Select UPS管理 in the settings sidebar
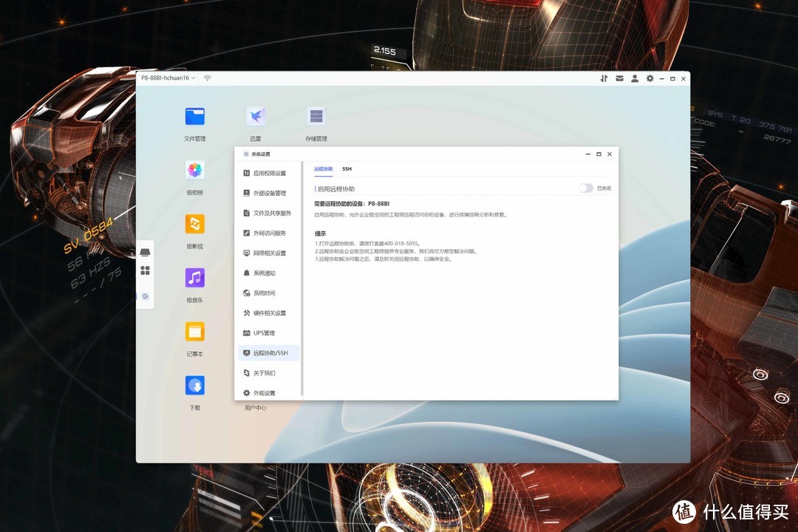The height and width of the screenshot is (532, 798). click(267, 332)
